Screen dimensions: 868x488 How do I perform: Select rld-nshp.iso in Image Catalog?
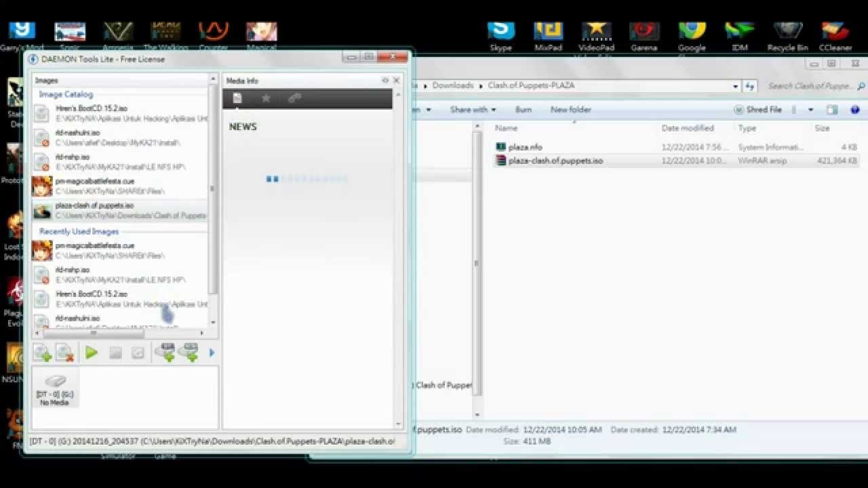click(x=120, y=161)
